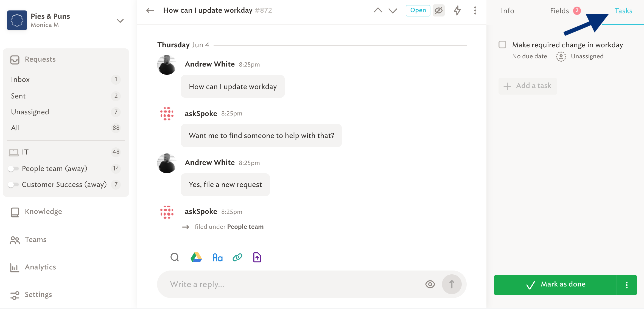The height and width of the screenshot is (309, 644).
Task: Click Andrew White's avatar on 'Yes, file' message
Action: click(167, 163)
